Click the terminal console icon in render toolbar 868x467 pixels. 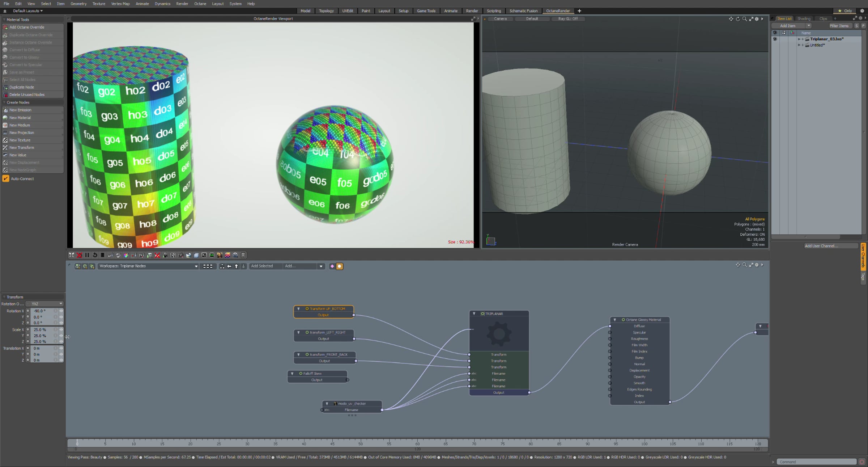pyautogui.click(x=204, y=255)
